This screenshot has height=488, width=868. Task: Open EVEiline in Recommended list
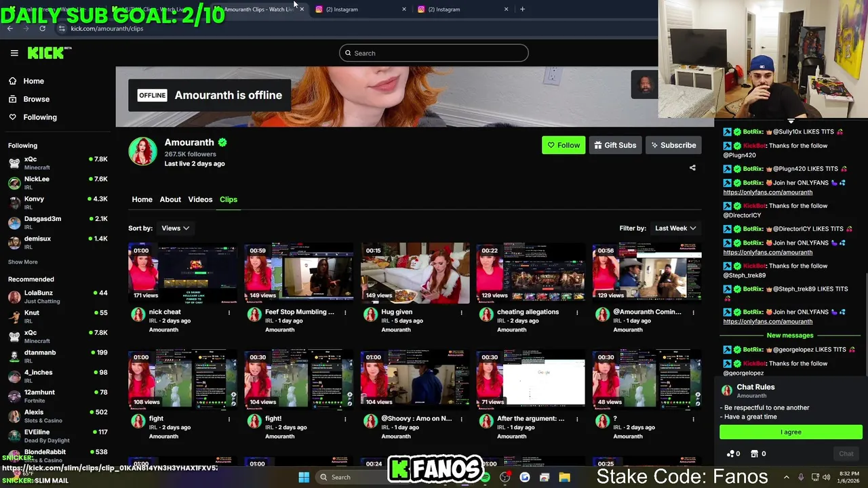[x=58, y=435]
